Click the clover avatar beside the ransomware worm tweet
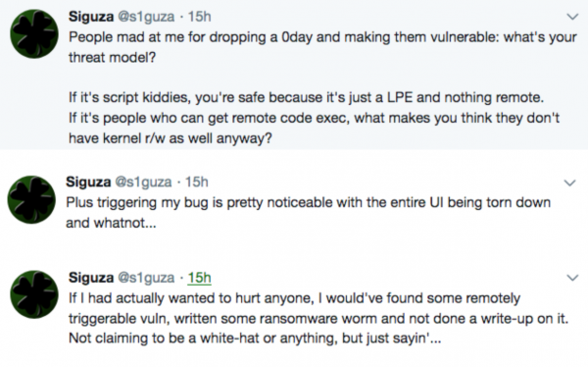 coord(34,294)
